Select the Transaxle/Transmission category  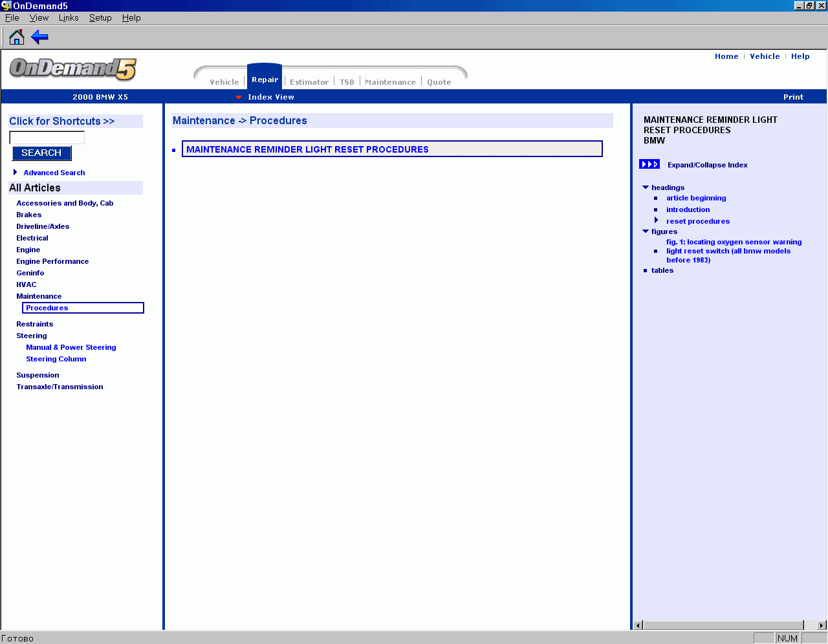[x=60, y=387]
